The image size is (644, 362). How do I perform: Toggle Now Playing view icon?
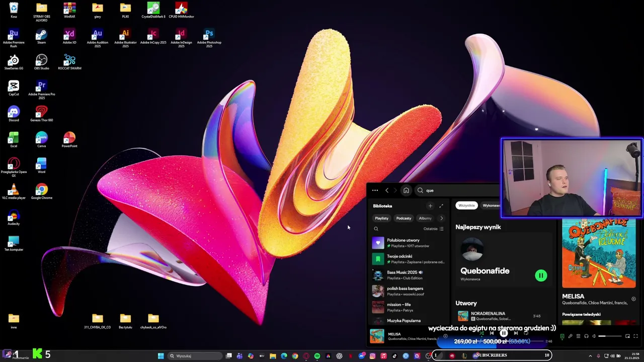562,336
